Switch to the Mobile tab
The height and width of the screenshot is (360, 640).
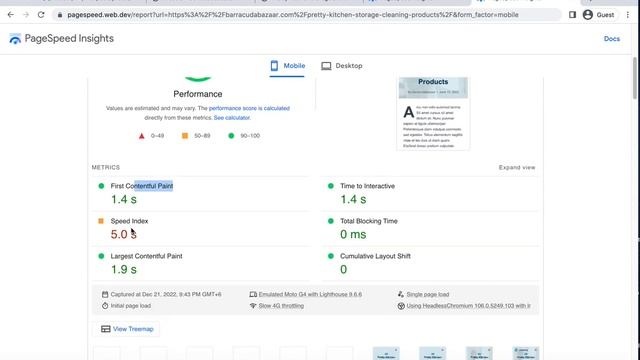coord(287,66)
